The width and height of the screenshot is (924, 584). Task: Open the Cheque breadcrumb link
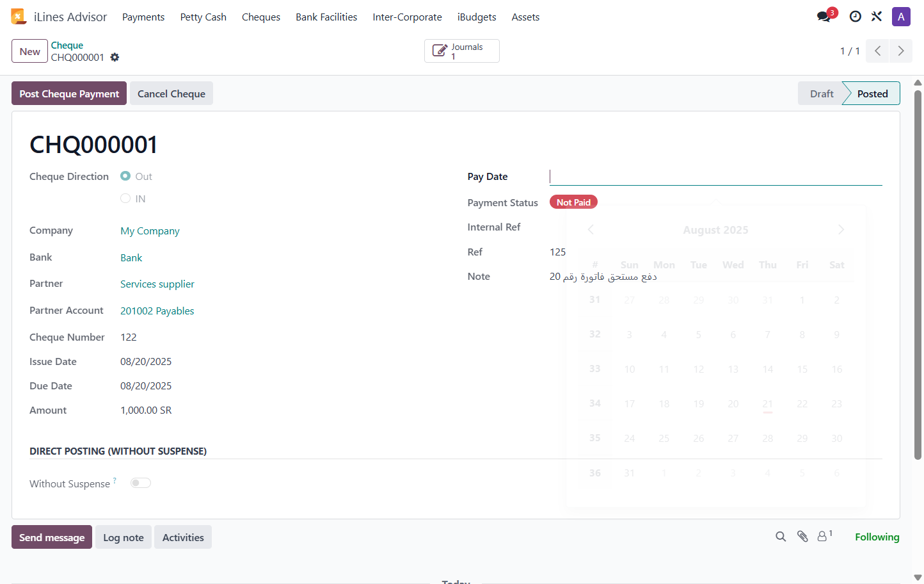pyautogui.click(x=67, y=45)
